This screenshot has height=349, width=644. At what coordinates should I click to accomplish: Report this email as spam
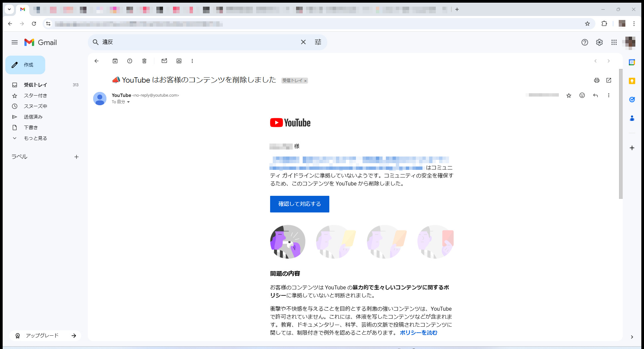coord(130,61)
